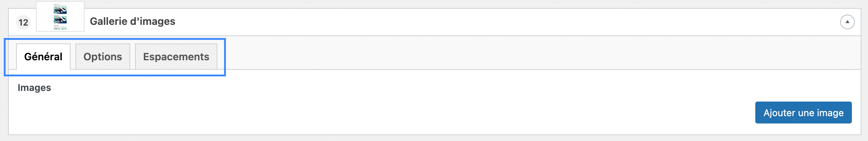Screen dimensions: 868x141
Task: Hide the layout fields using the up arrow
Action: tap(847, 22)
